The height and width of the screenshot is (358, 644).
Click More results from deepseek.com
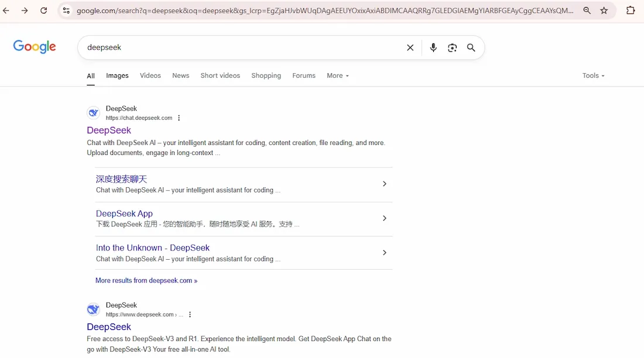tap(146, 280)
